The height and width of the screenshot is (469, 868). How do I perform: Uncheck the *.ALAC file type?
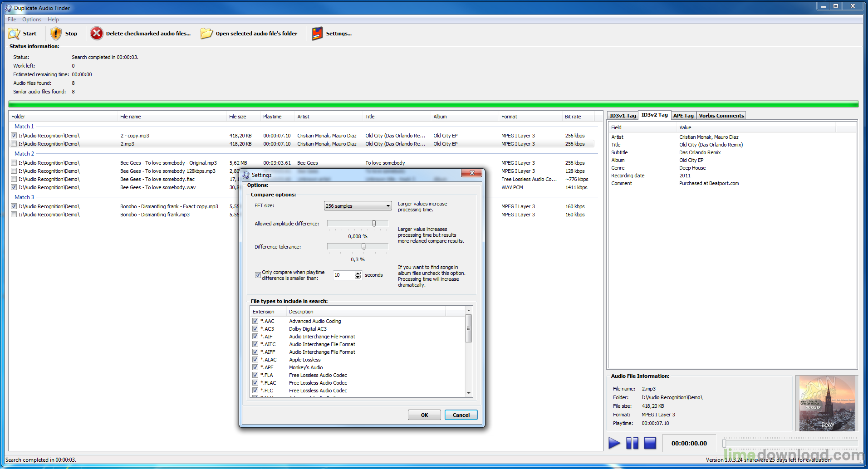pos(255,360)
